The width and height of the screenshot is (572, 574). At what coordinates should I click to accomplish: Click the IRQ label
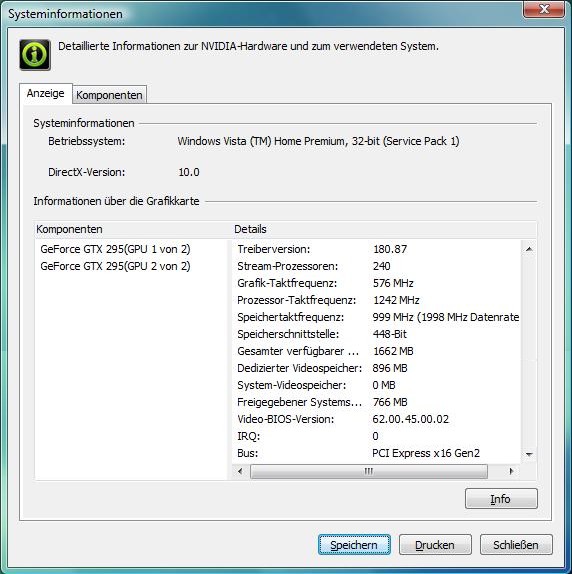pyautogui.click(x=248, y=436)
